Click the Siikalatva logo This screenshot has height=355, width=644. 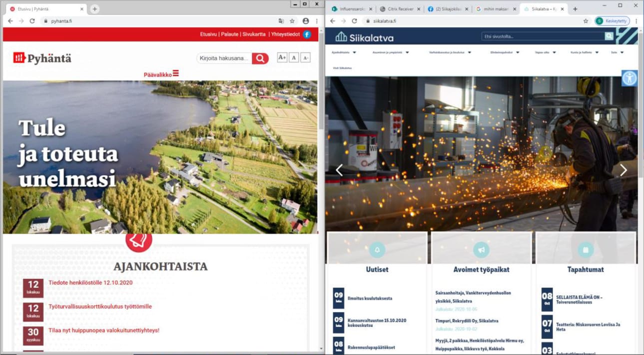click(364, 37)
